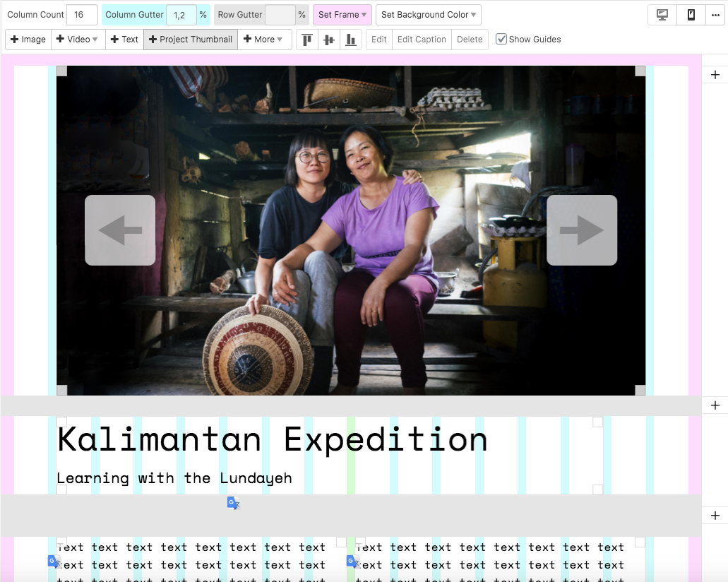Align selected element to top
The height and width of the screenshot is (582, 728).
coord(307,40)
